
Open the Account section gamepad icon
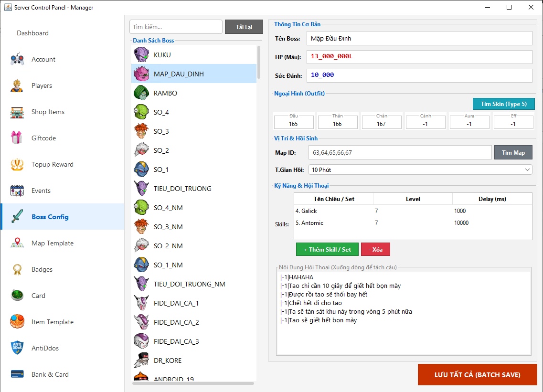pyautogui.click(x=17, y=59)
